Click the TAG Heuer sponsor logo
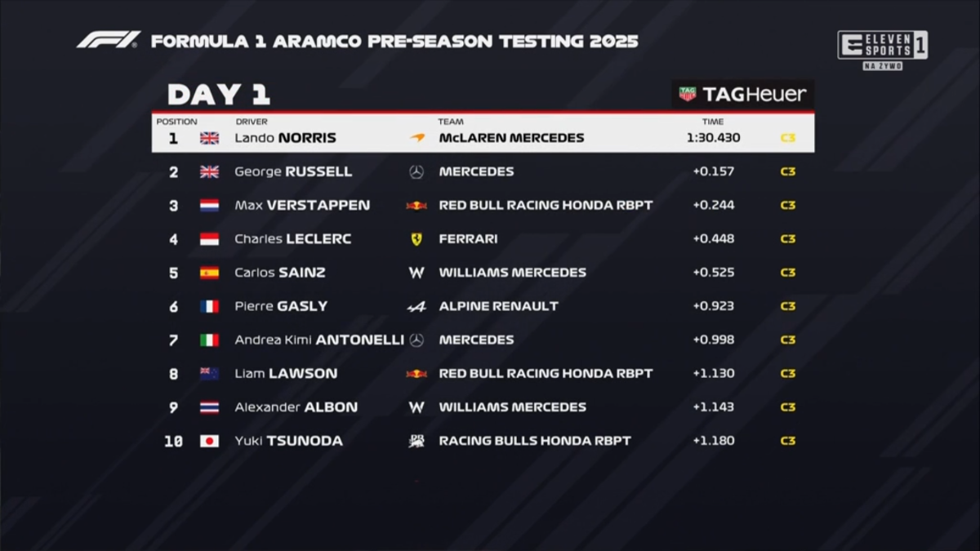The width and height of the screenshot is (980, 551). point(742,95)
